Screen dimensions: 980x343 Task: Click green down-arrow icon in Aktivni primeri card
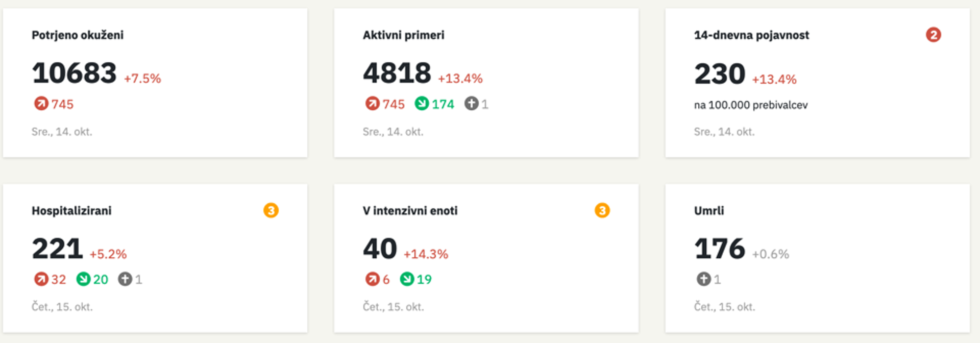click(x=422, y=104)
